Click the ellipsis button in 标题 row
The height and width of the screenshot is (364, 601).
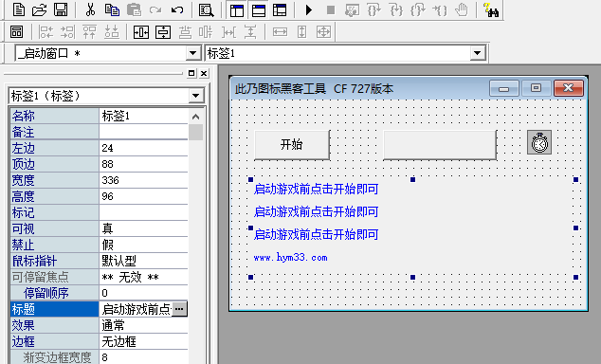click(179, 309)
